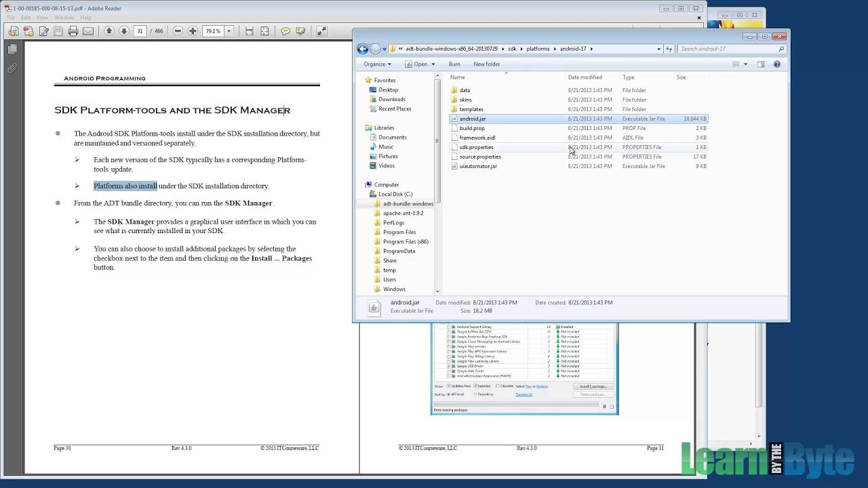Open recent pages dropdown beside forward arrow
The height and width of the screenshot is (488, 868).
tap(384, 49)
